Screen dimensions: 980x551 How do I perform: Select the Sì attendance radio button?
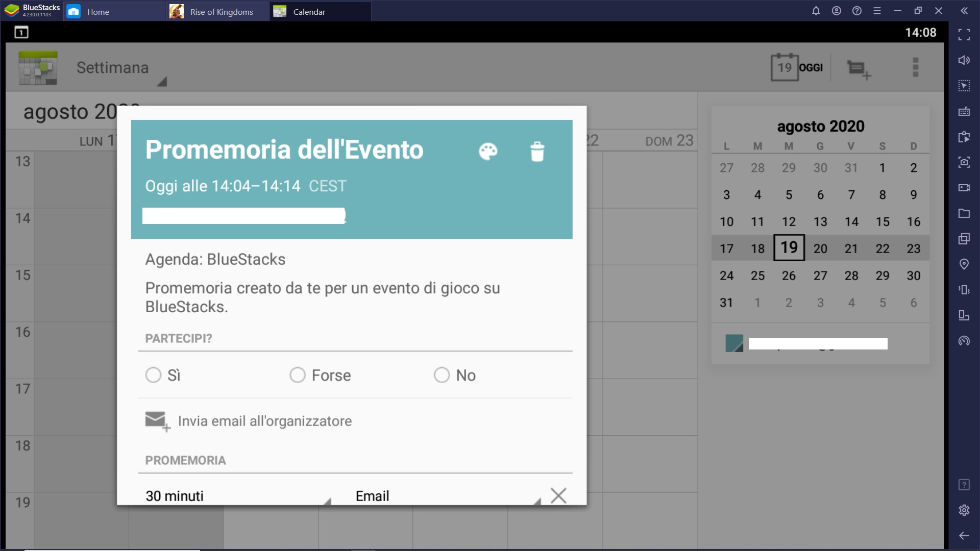(153, 375)
